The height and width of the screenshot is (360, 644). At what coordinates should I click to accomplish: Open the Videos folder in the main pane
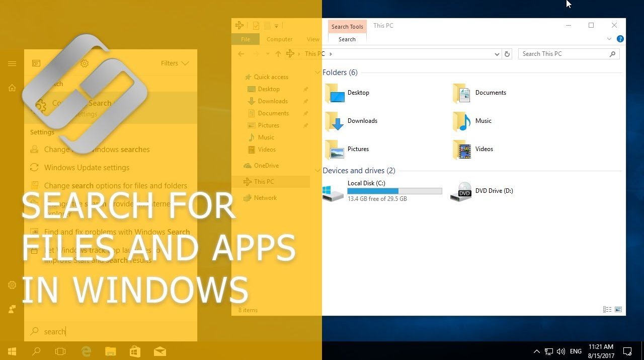[x=462, y=150]
